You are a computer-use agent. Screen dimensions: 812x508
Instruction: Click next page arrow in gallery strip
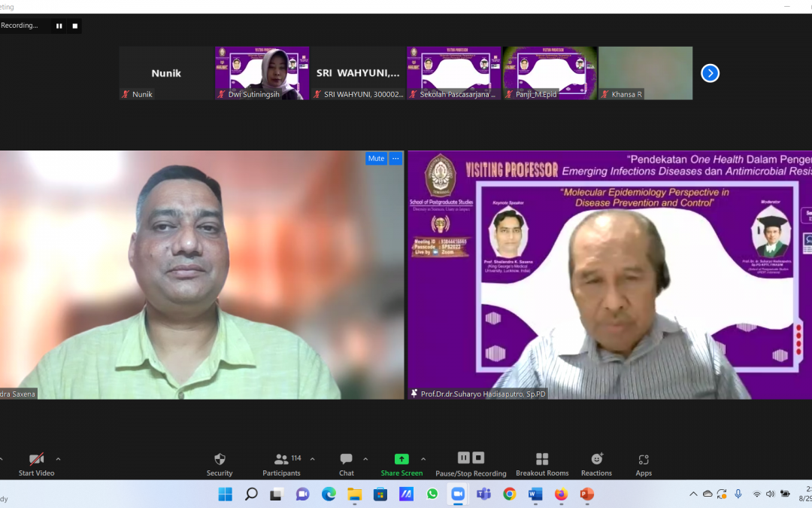click(x=710, y=72)
